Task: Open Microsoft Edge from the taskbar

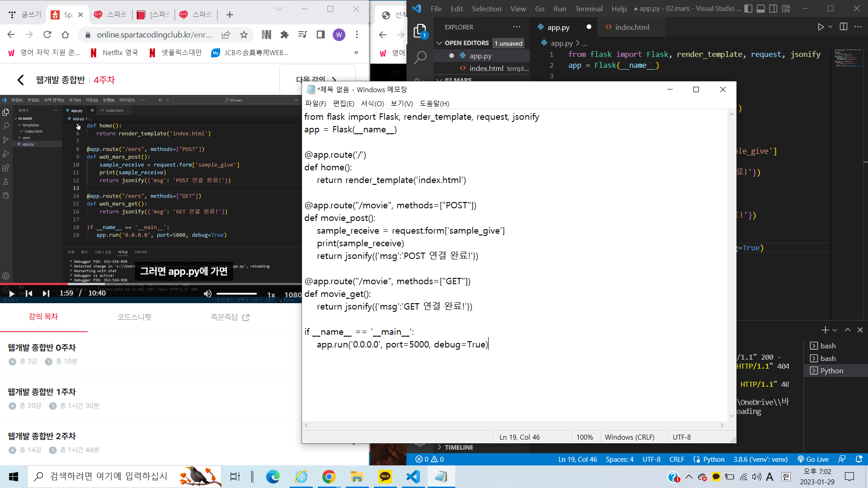Action: click(x=273, y=477)
